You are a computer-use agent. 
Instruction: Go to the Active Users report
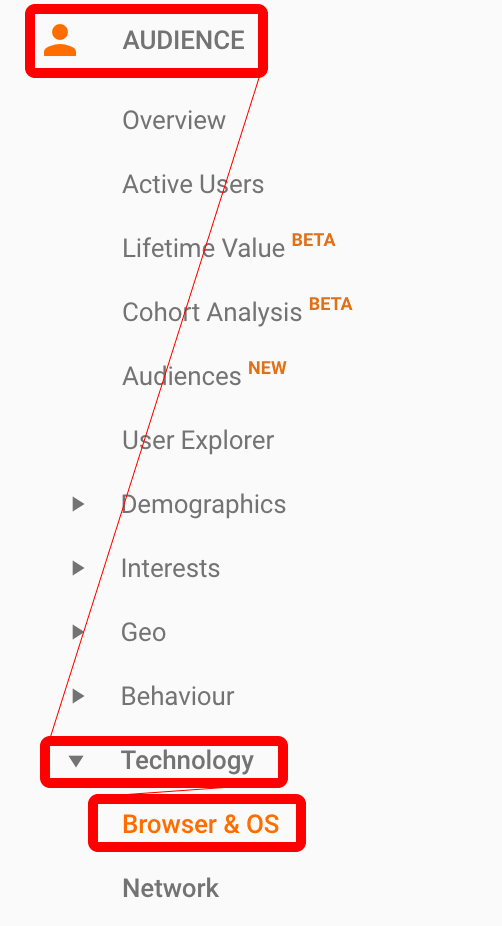tap(193, 184)
